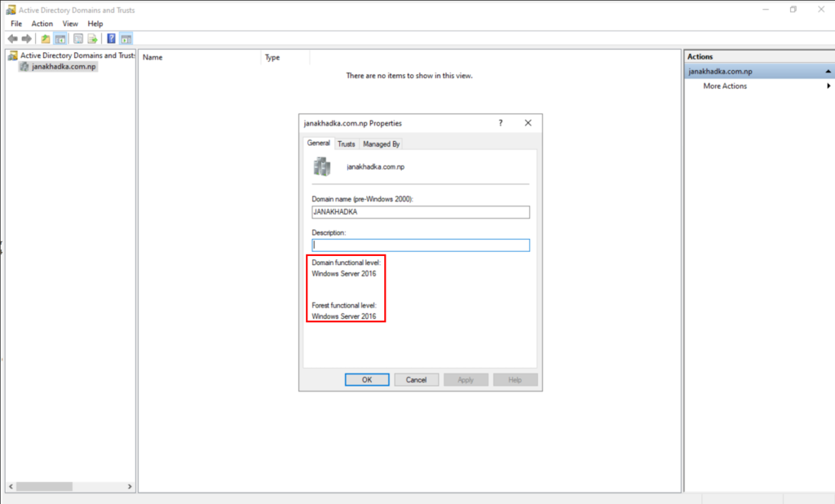Click the Name column header
The width and height of the screenshot is (835, 504).
click(200, 58)
